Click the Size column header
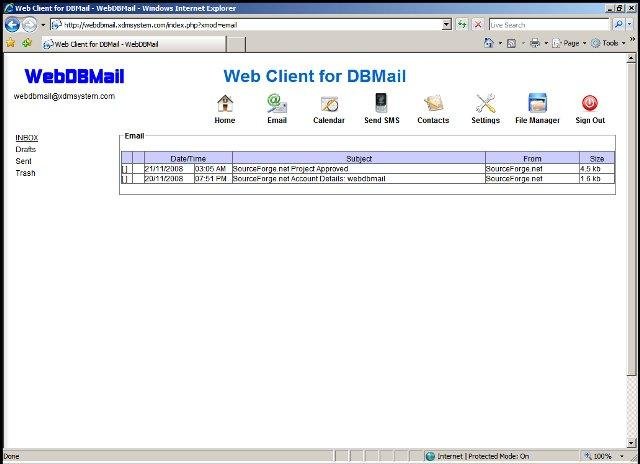This screenshot has height=464, width=640. point(597,158)
